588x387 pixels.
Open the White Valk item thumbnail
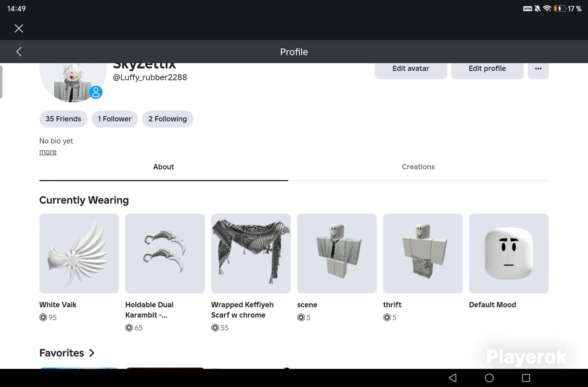tap(79, 253)
